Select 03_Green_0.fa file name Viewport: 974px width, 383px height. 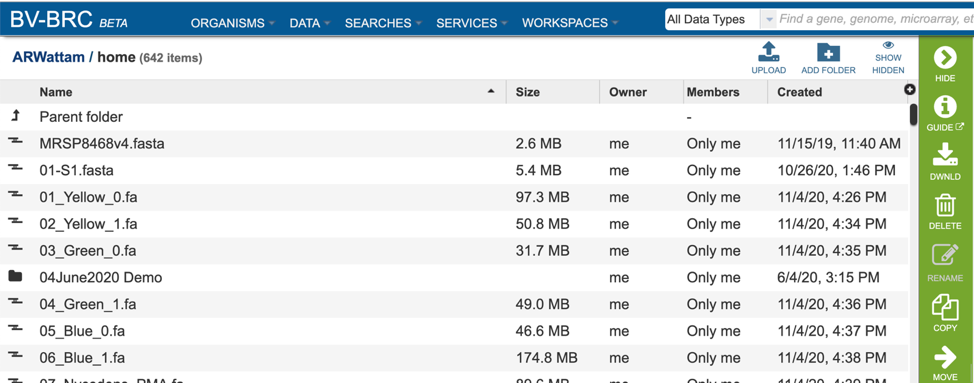click(88, 251)
